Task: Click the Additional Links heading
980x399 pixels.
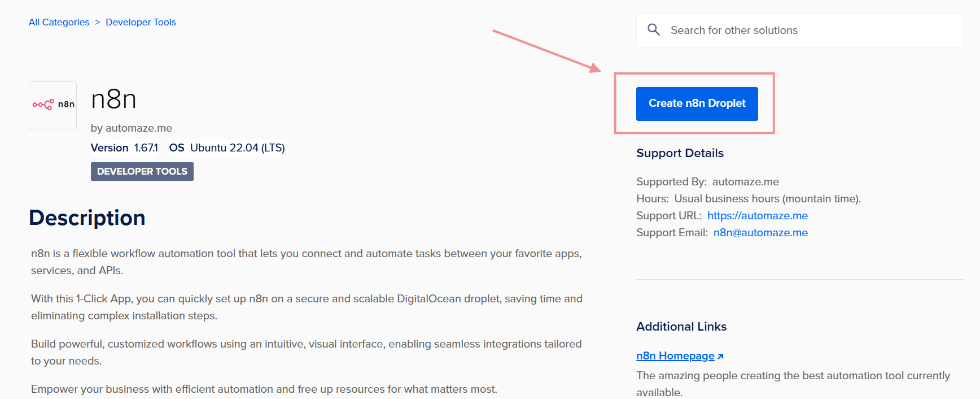Action: (681, 327)
